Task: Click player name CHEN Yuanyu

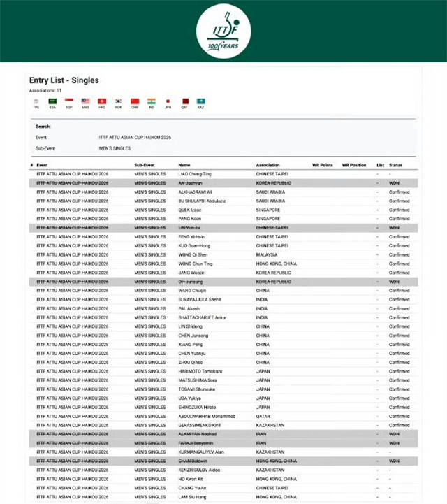Action: coord(191,353)
